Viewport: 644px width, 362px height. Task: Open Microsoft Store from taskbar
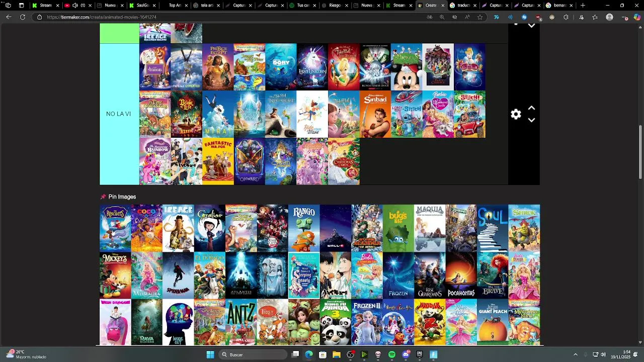point(323,354)
